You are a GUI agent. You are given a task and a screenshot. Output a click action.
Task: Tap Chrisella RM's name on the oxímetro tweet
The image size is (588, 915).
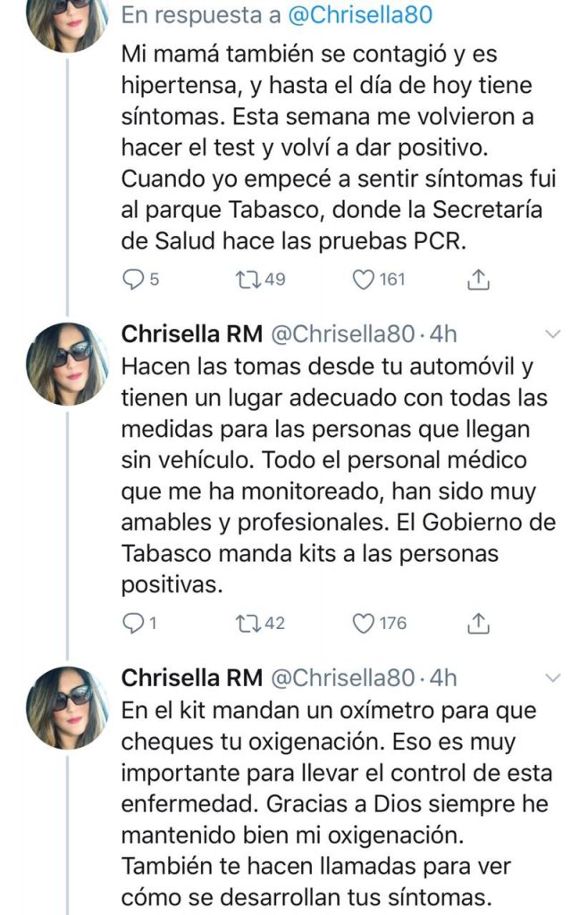(191, 678)
